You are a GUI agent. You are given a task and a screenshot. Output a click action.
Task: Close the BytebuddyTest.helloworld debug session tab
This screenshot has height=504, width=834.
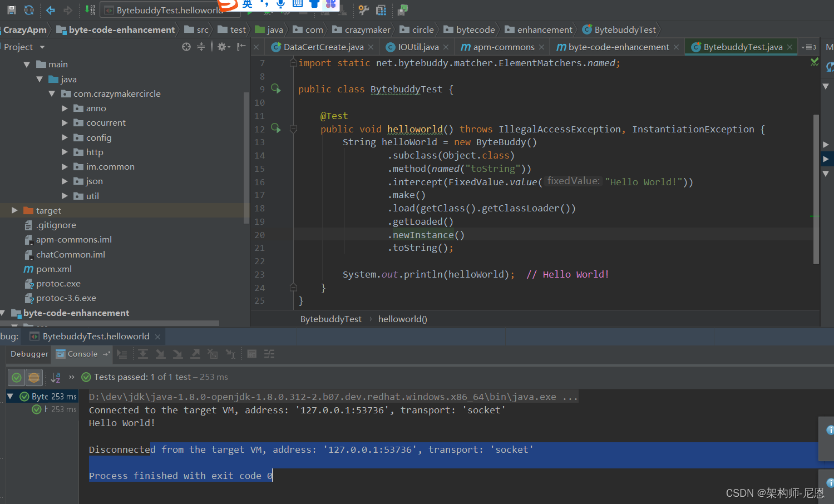click(157, 337)
